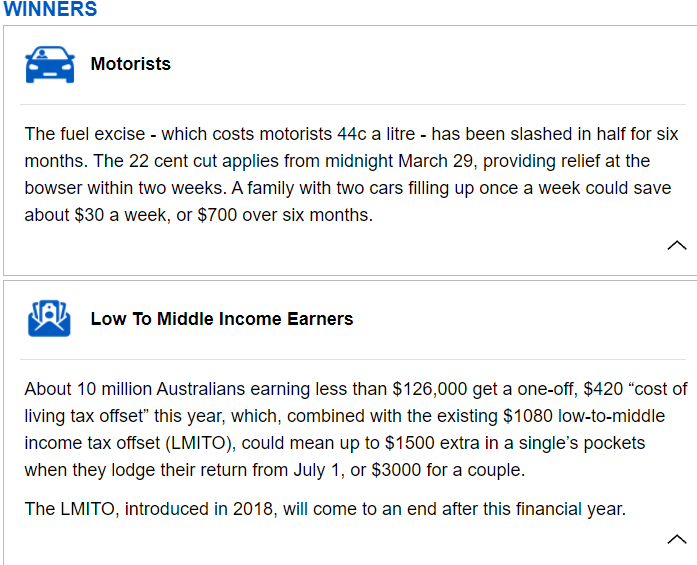Select the Low To Middle Income Earners heading

click(222, 319)
